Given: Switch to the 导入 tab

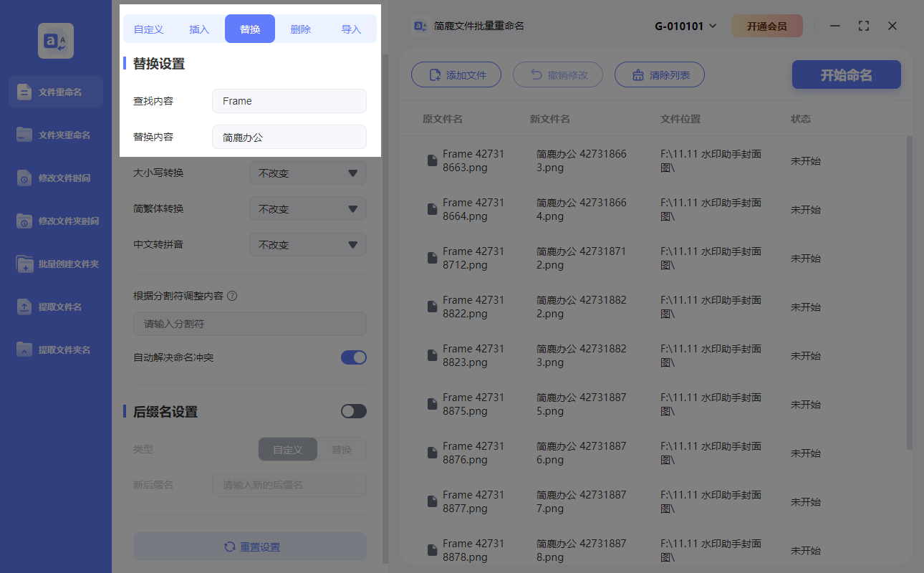Looking at the screenshot, I should click(351, 29).
